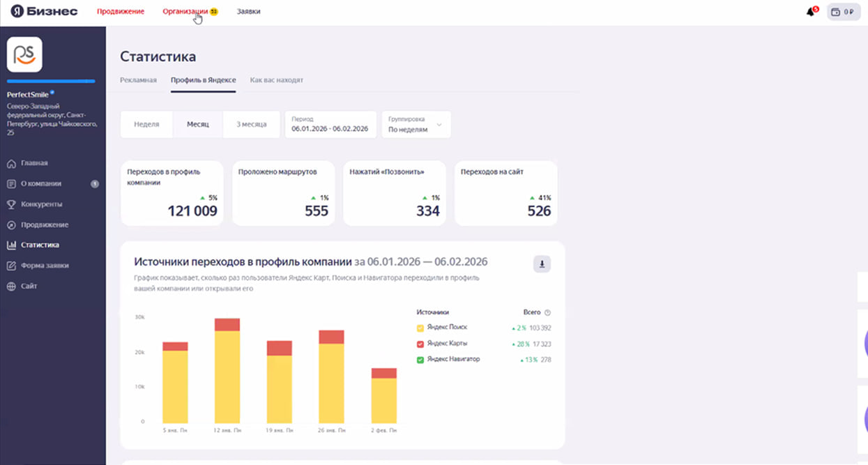Click the 103 392 total value
The image size is (868, 465).
pos(540,328)
